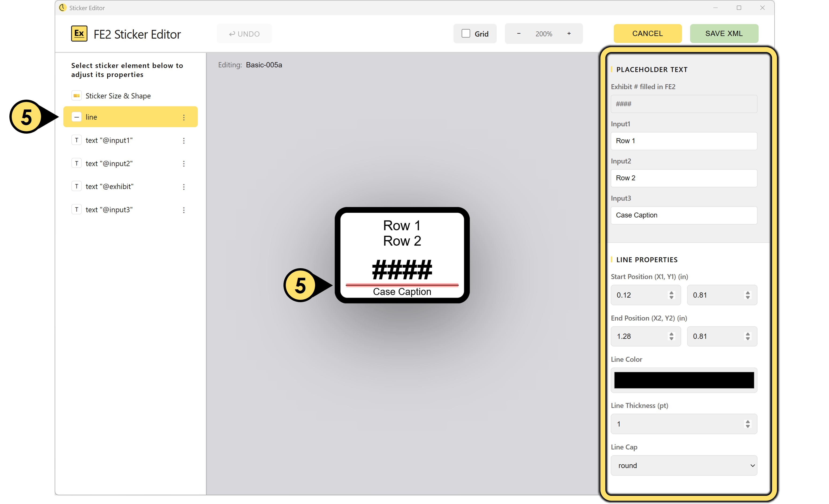Click the zoom out minus icon
This screenshot has height=504, width=829.
518,34
